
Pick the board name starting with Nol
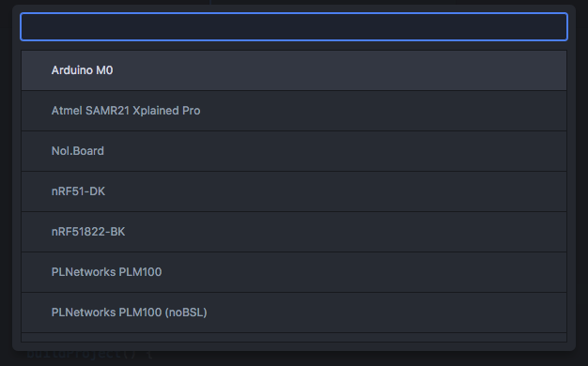pyautogui.click(x=294, y=151)
